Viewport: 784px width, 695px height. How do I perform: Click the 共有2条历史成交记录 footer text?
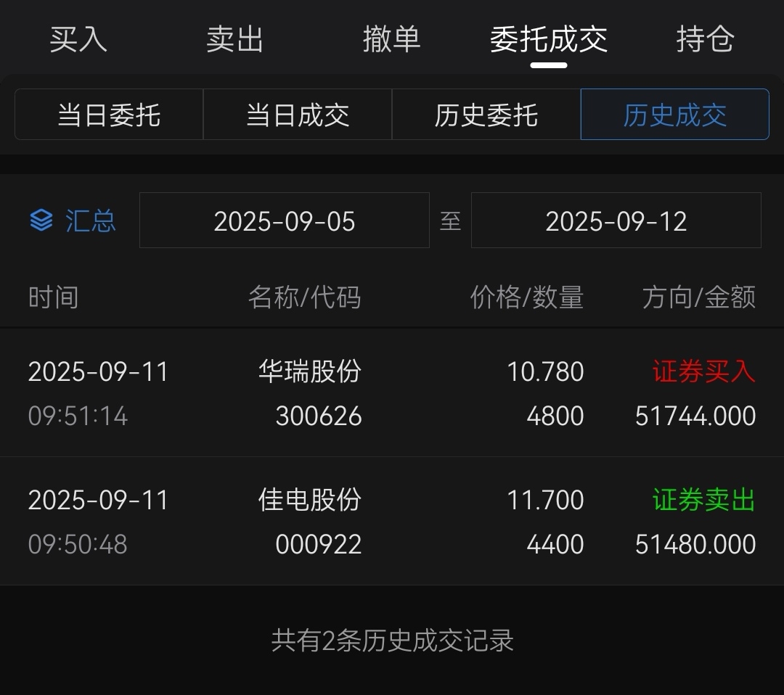pyautogui.click(x=393, y=641)
